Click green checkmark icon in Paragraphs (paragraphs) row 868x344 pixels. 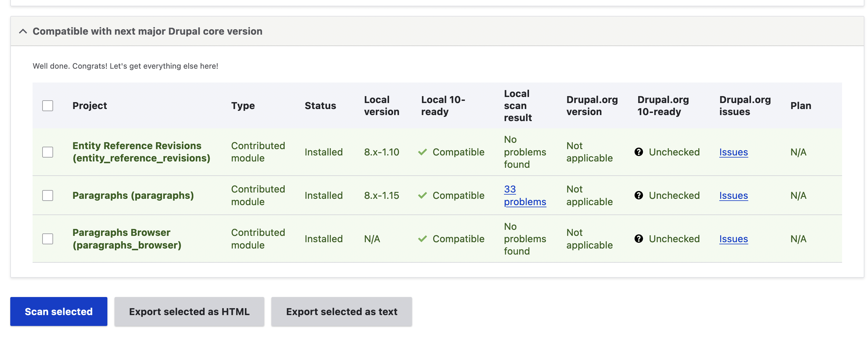[x=422, y=195]
